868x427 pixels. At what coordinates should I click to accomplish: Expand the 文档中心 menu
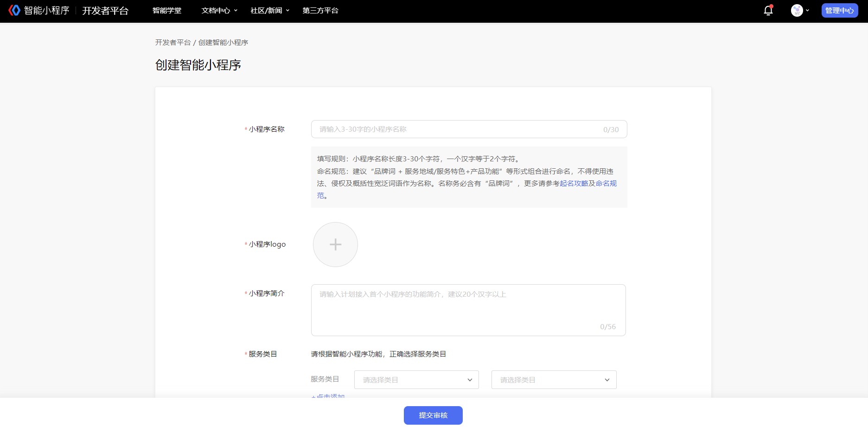[219, 10]
